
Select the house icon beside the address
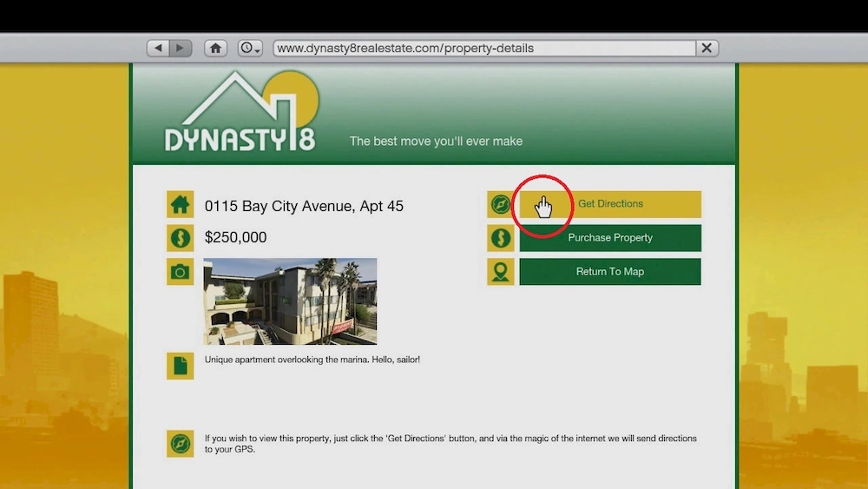point(180,205)
